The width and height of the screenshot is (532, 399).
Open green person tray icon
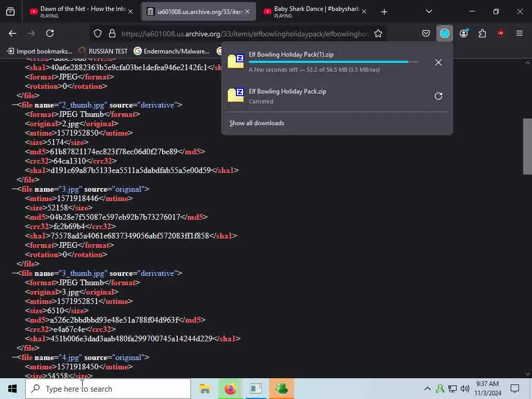coord(440,389)
